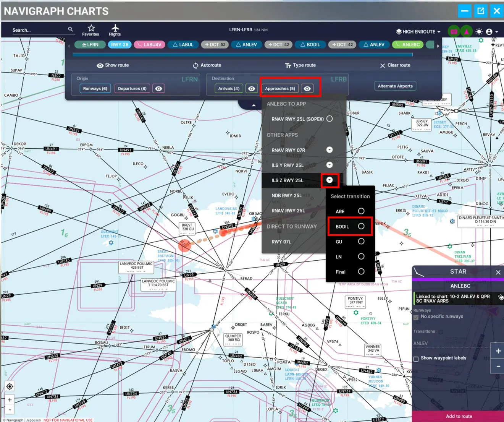
Task: Click the route progress bar under chips
Action: tap(242, 55)
